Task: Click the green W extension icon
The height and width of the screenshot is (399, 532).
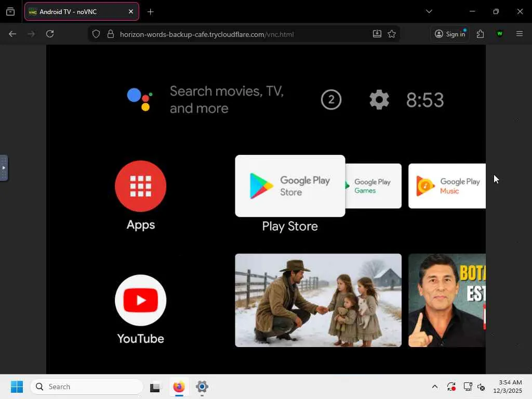Action: (499, 34)
